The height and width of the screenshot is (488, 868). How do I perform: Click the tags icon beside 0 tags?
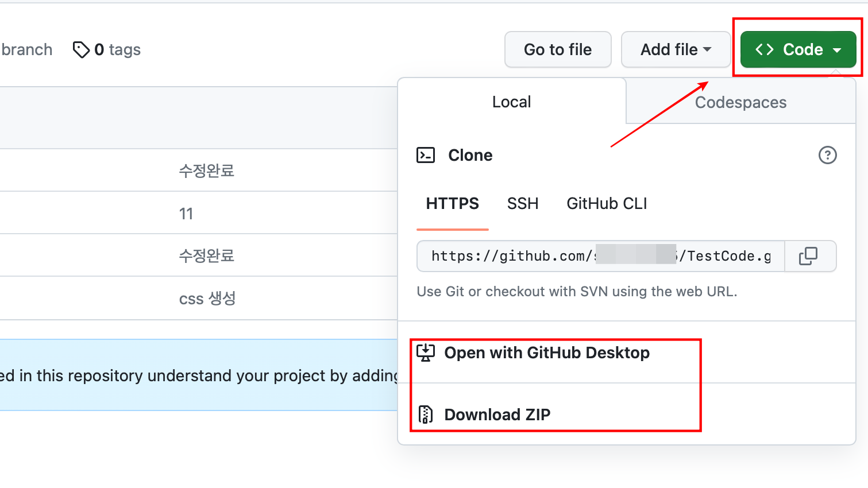point(81,49)
